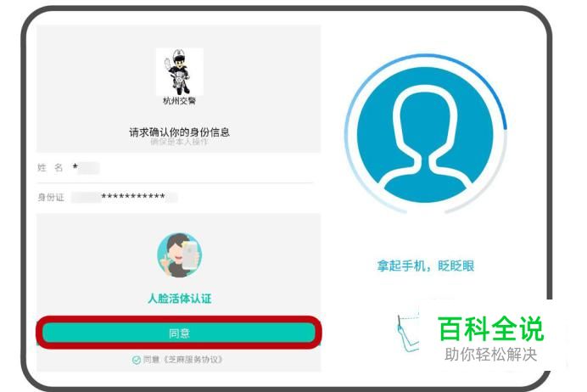
Task: Click the 拿起手机,眨眨眼 instruction text
Action: [x=426, y=266]
